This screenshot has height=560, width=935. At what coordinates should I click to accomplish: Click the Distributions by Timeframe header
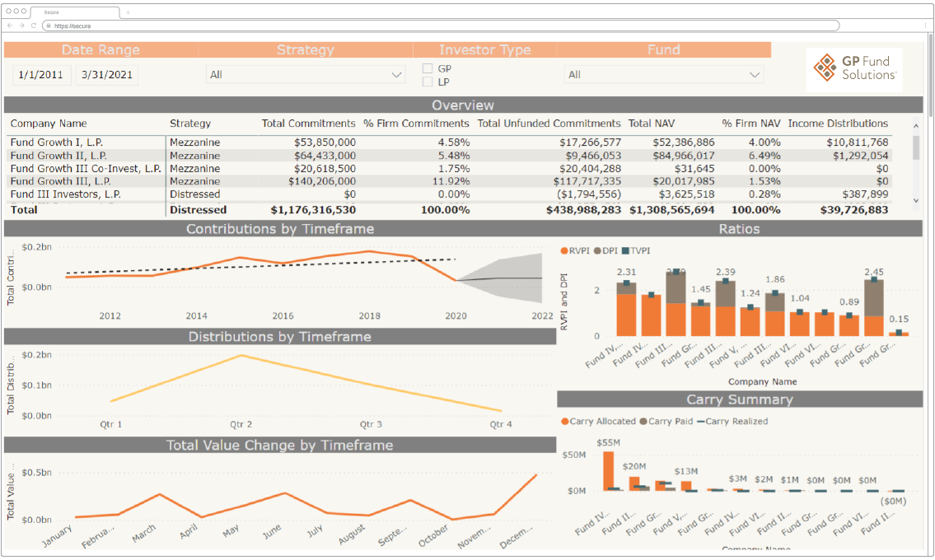[x=280, y=337]
